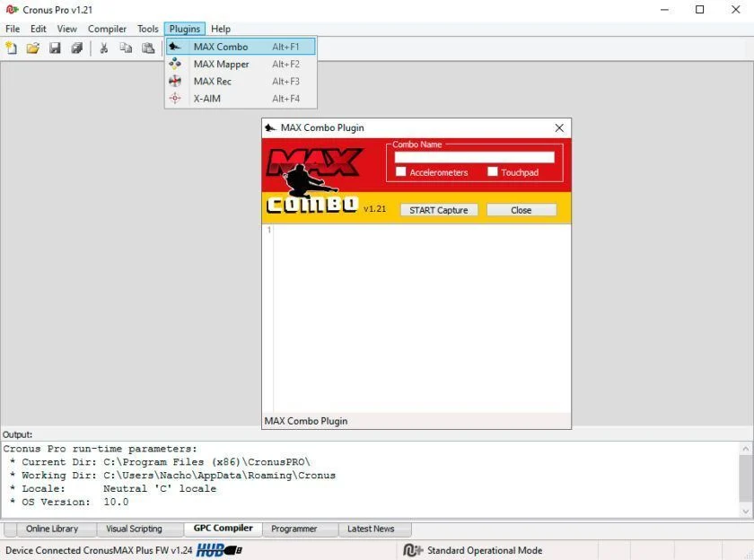Click the 'Current Dir' output line

coord(160,462)
